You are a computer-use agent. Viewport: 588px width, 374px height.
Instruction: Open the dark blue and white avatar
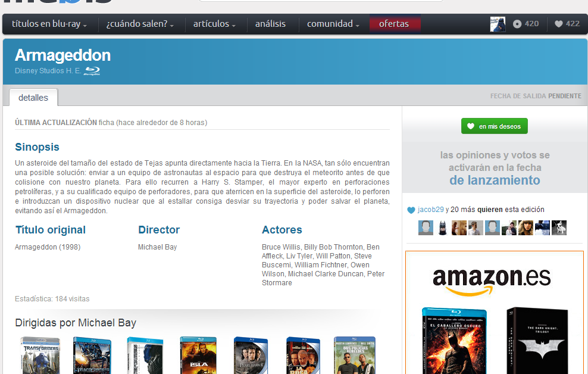542,227
